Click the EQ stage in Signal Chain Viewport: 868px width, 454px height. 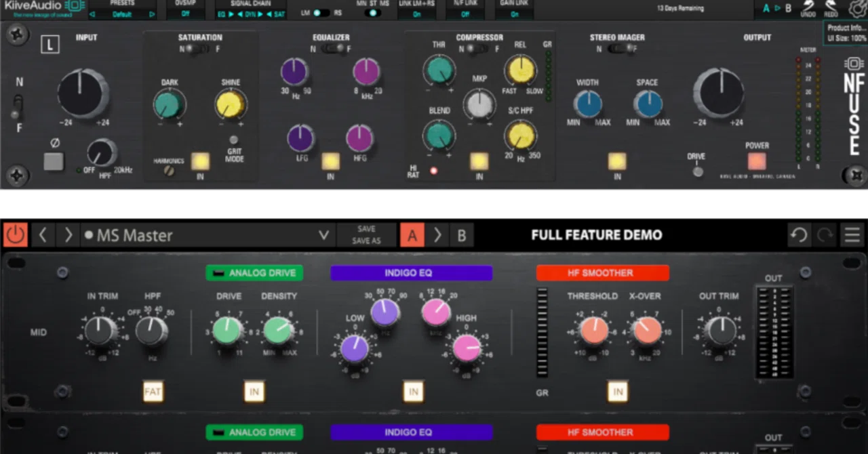[x=223, y=14]
